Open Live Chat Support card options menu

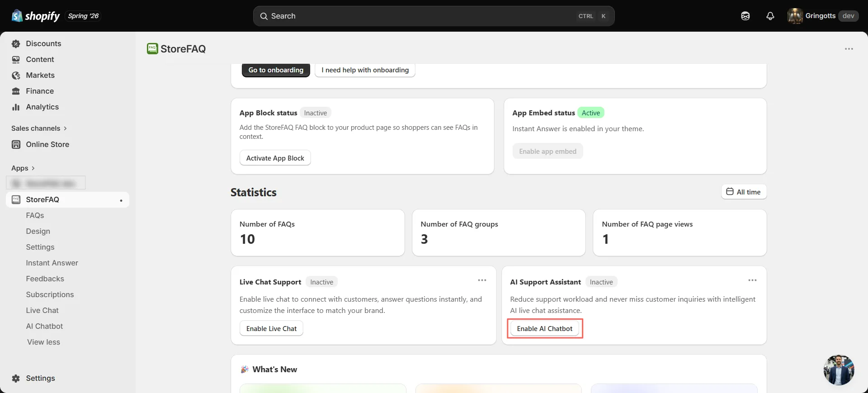point(482,280)
